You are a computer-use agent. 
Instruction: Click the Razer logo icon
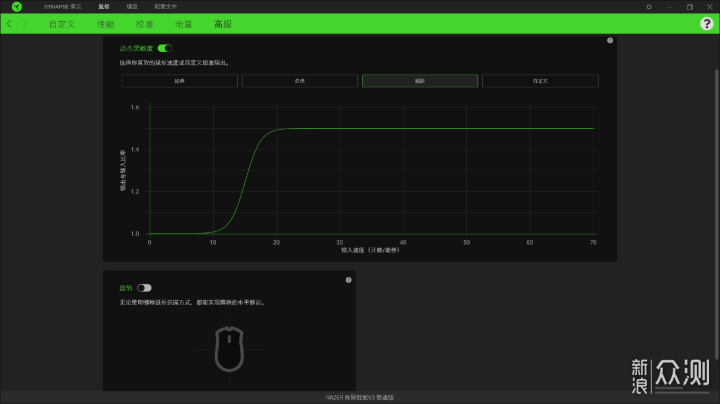pyautogui.click(x=17, y=6)
